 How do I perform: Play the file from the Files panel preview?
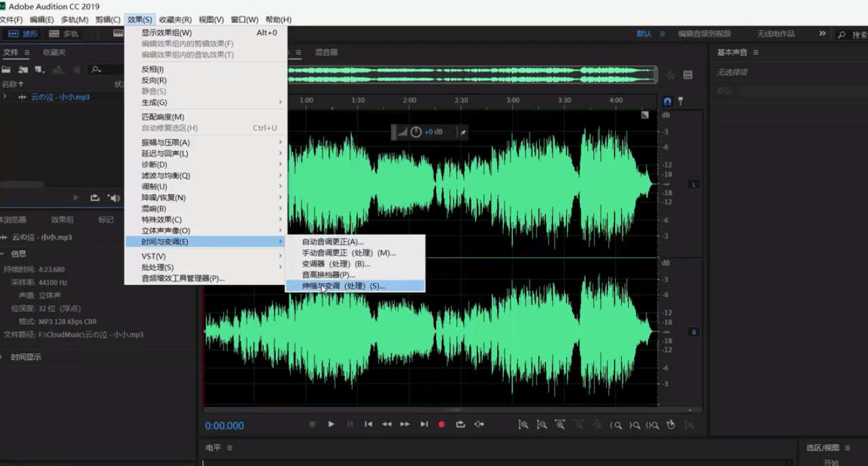point(76,198)
